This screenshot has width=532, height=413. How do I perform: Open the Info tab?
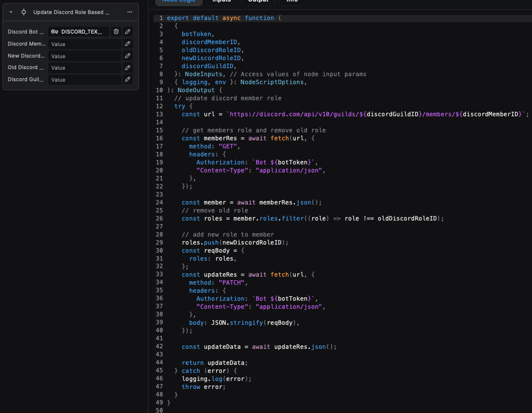point(292,2)
